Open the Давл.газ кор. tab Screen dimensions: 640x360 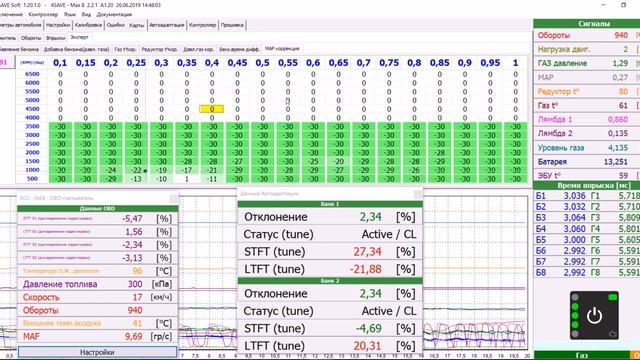[198, 49]
